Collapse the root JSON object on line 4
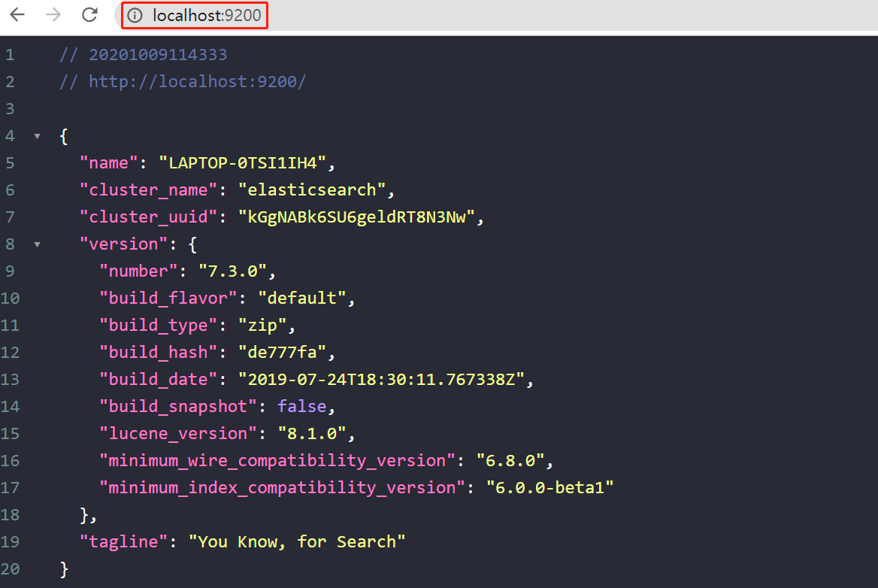The height and width of the screenshot is (588, 878). click(37, 136)
